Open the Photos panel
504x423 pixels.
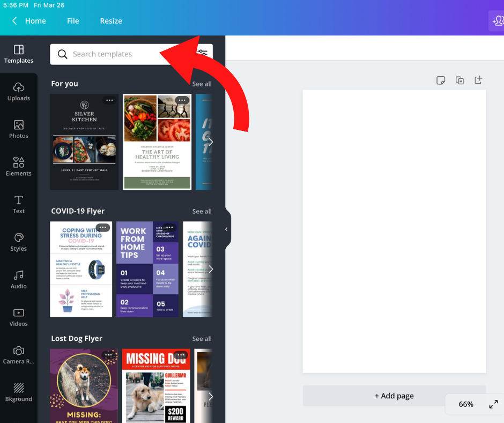tap(19, 129)
